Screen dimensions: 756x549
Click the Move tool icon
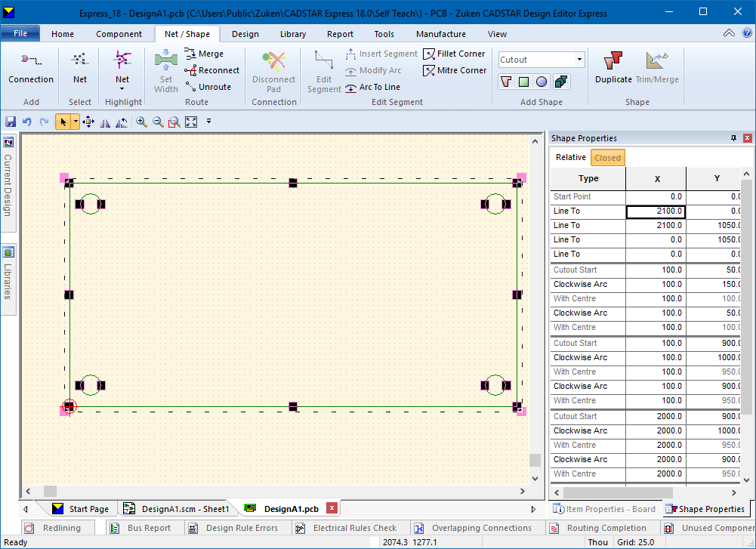tap(88, 122)
